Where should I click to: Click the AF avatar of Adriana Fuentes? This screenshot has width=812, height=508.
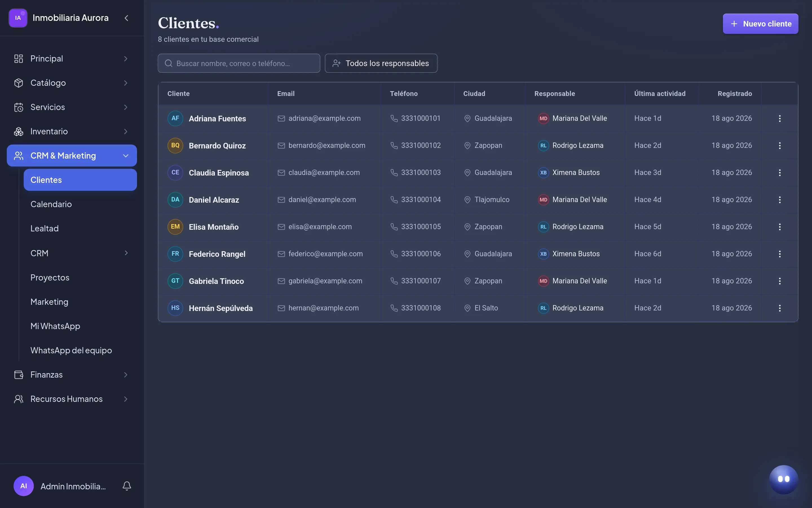pyautogui.click(x=175, y=118)
